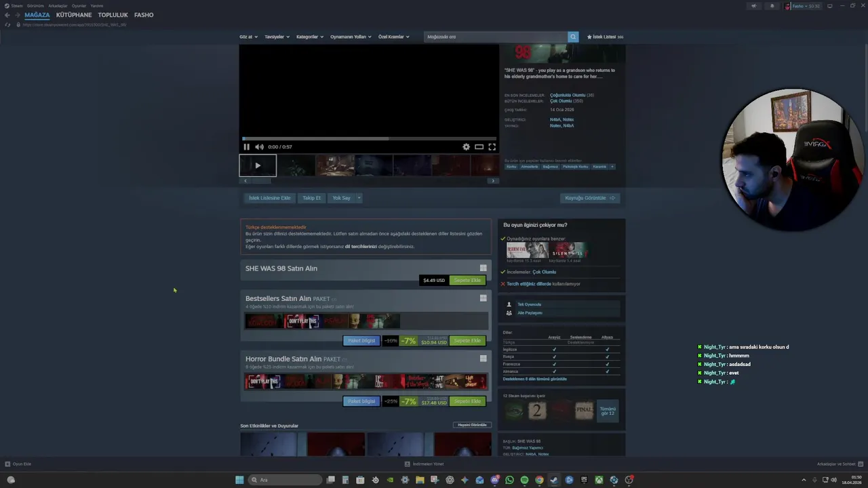Open the notifications bell icon
This screenshot has height=488, width=868.
[x=772, y=6]
